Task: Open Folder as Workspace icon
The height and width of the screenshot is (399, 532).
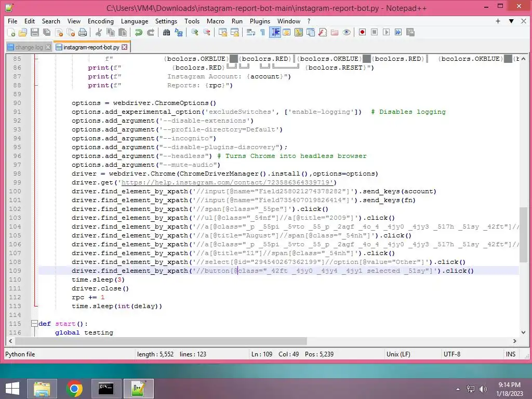Action: 335,32
